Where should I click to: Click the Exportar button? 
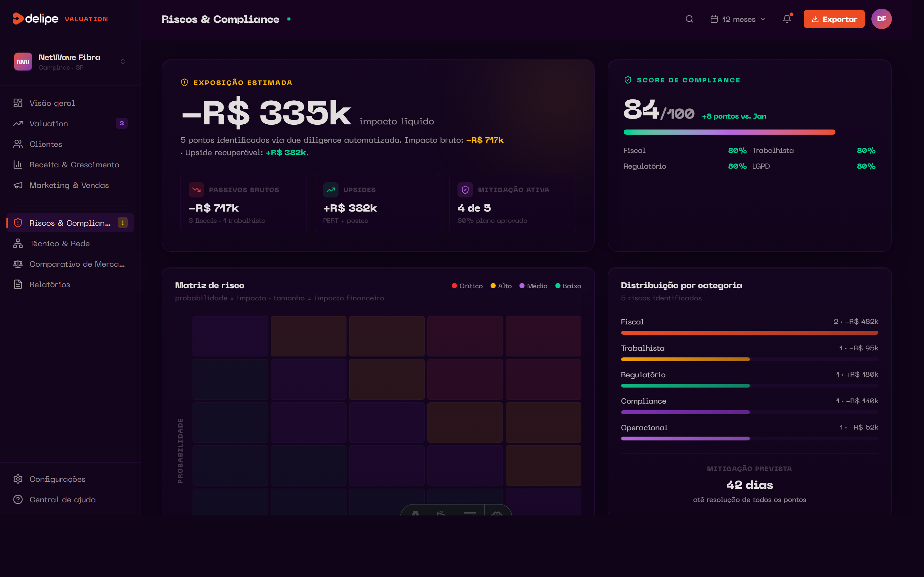(834, 19)
